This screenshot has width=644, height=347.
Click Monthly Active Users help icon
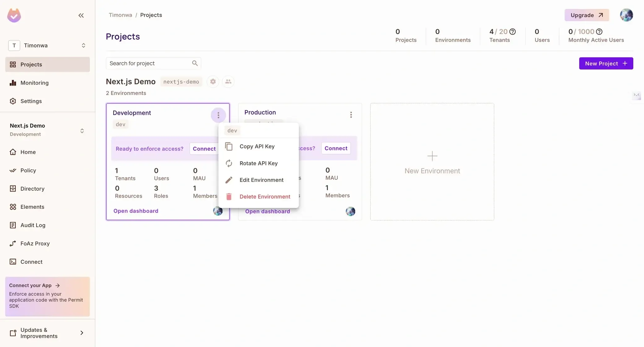tap(599, 32)
